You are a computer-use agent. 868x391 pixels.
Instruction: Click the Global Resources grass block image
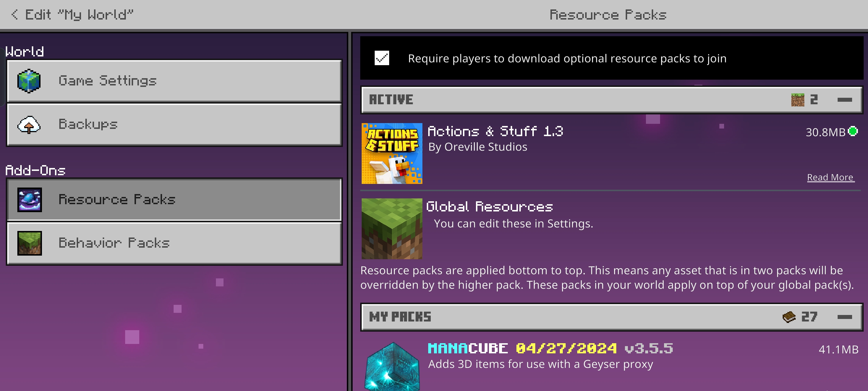[392, 229]
